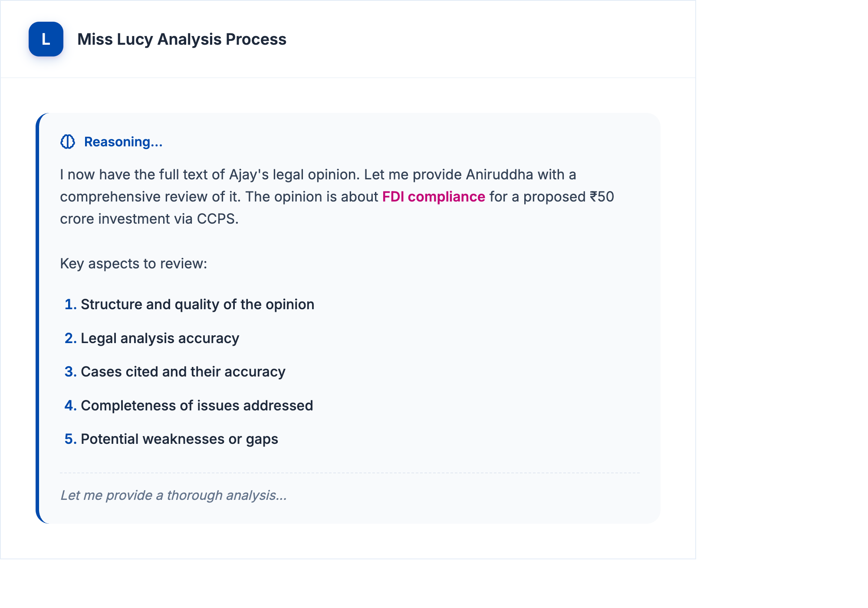868x608 pixels.
Task: Click the Key aspects to review heading
Action: point(134,264)
